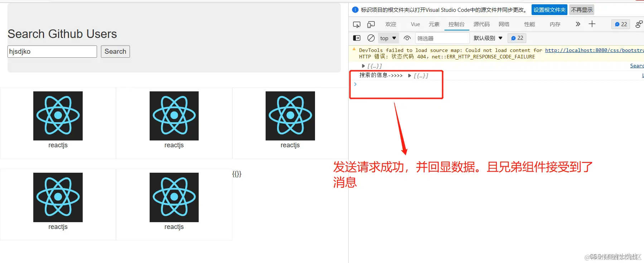644x263 pixels.
Task: Open the 内存 tab
Action: pos(555,24)
